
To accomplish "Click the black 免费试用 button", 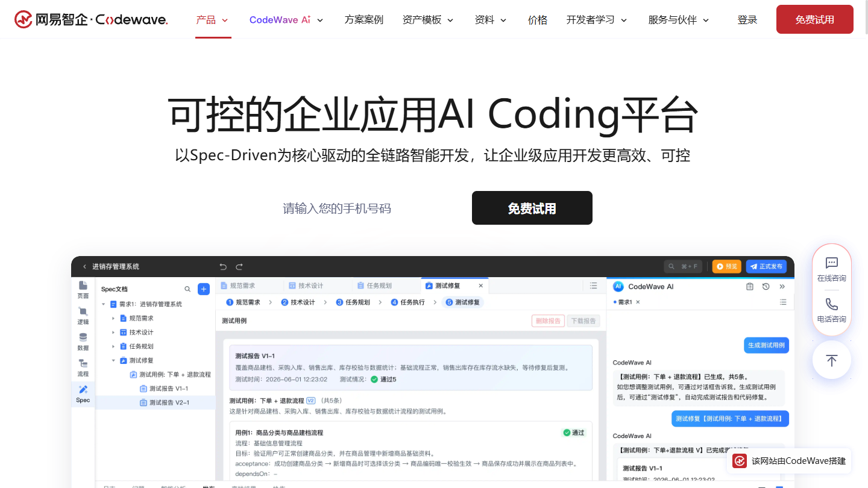I will pyautogui.click(x=532, y=208).
